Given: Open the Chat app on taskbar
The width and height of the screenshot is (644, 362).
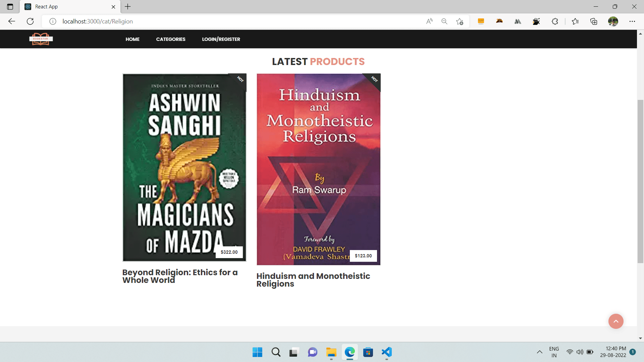Looking at the screenshot, I should pos(313,352).
